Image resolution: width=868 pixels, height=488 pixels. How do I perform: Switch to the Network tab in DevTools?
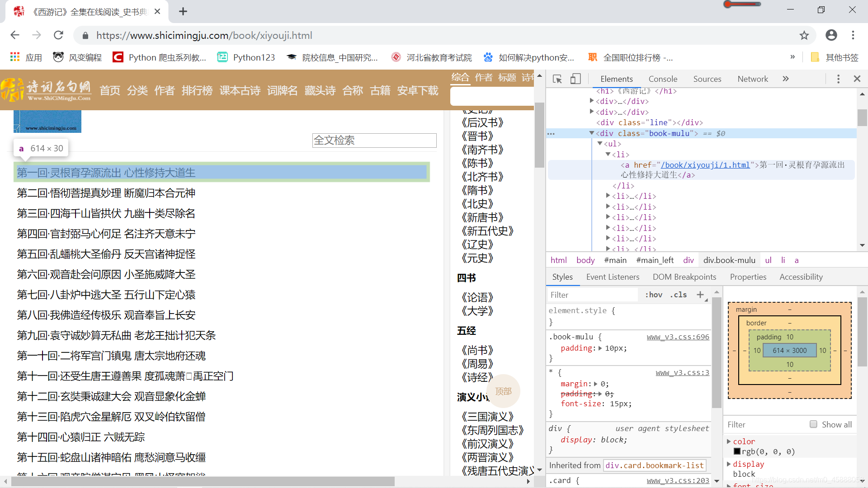point(752,79)
